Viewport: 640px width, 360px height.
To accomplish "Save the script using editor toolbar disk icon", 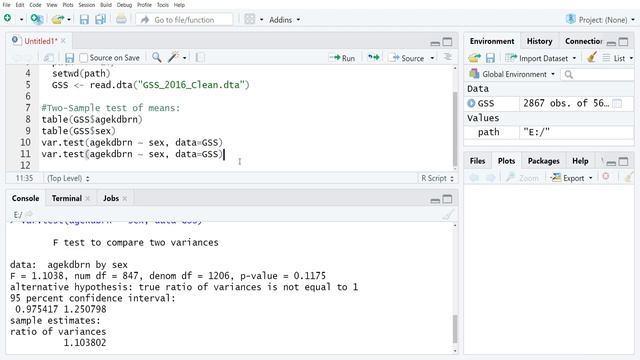I will point(69,58).
